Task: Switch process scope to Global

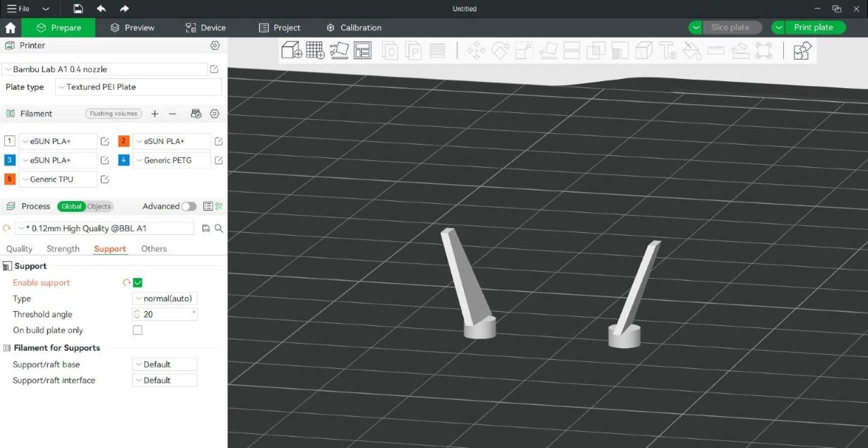Action: (71, 207)
